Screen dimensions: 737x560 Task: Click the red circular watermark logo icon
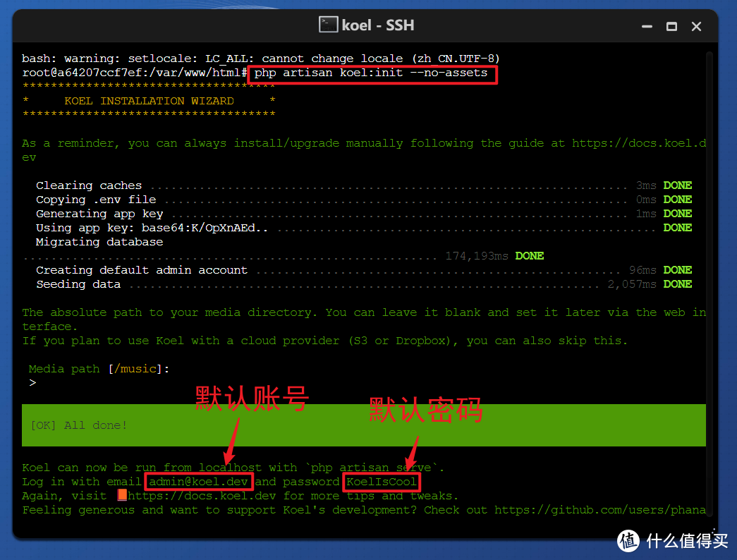click(628, 540)
